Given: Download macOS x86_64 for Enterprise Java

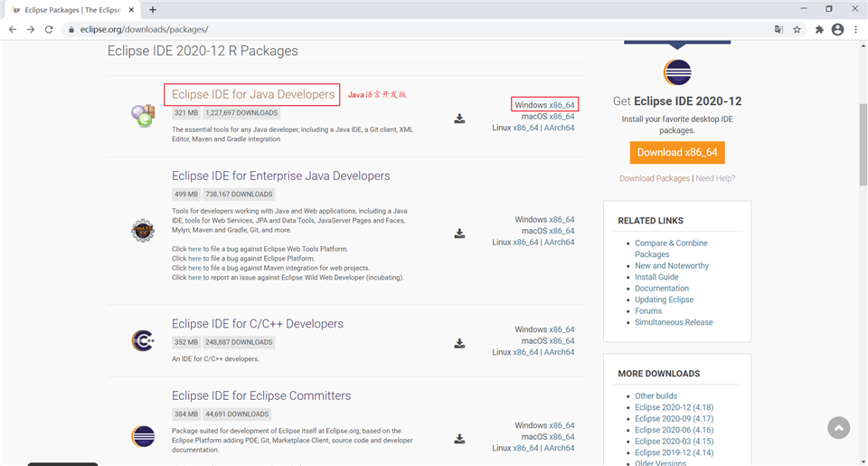Looking at the screenshot, I should tap(561, 231).
